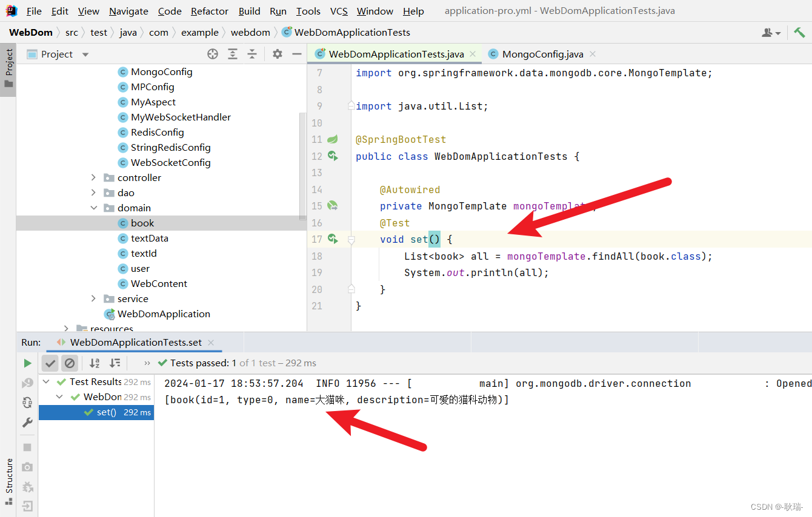Select WebDomApplication main class in tree
812x517 pixels.
164,314
